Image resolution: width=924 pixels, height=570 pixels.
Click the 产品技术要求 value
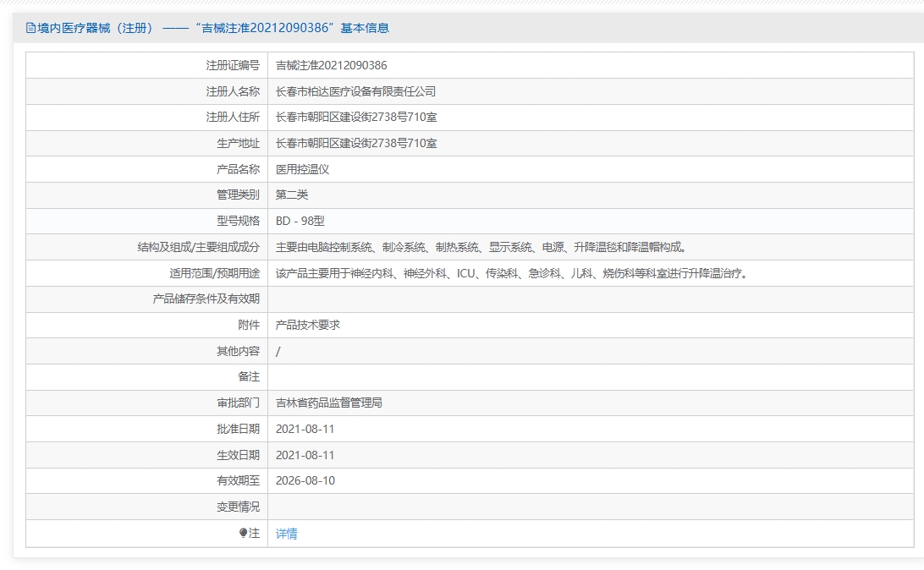308,325
